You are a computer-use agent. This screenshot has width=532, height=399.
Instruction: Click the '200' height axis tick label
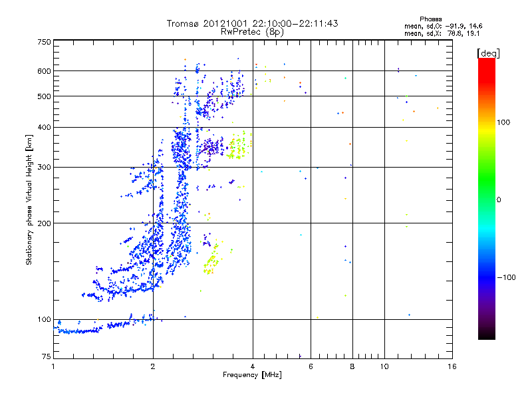pyautogui.click(x=44, y=223)
